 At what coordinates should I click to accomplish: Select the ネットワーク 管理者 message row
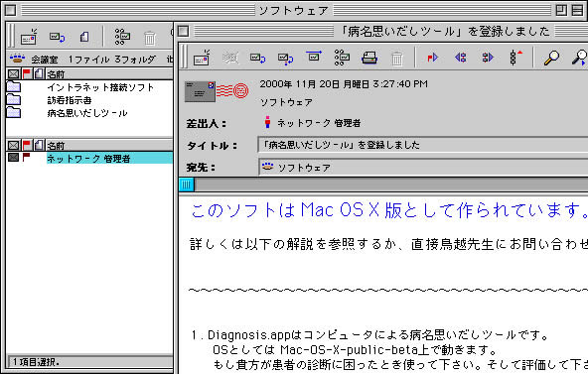pyautogui.click(x=89, y=158)
